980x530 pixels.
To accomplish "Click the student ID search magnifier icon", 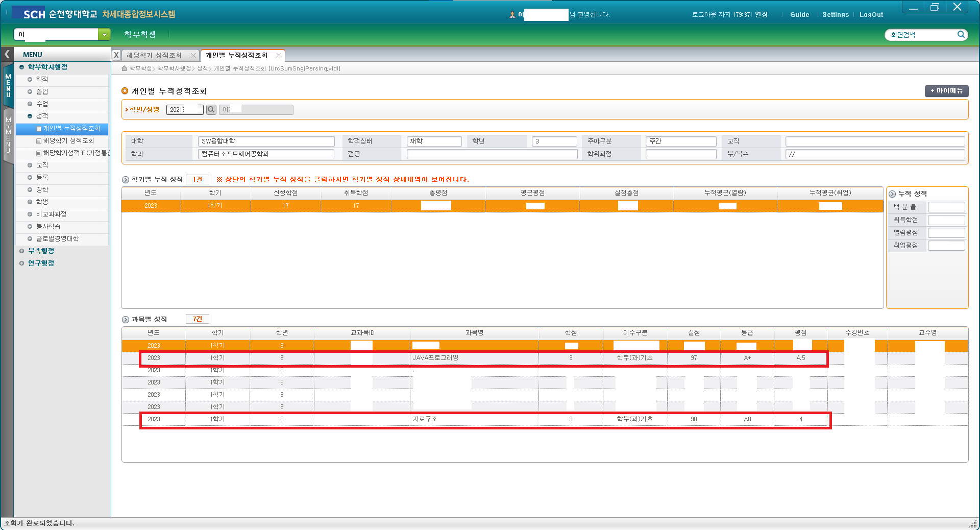I will [x=211, y=110].
